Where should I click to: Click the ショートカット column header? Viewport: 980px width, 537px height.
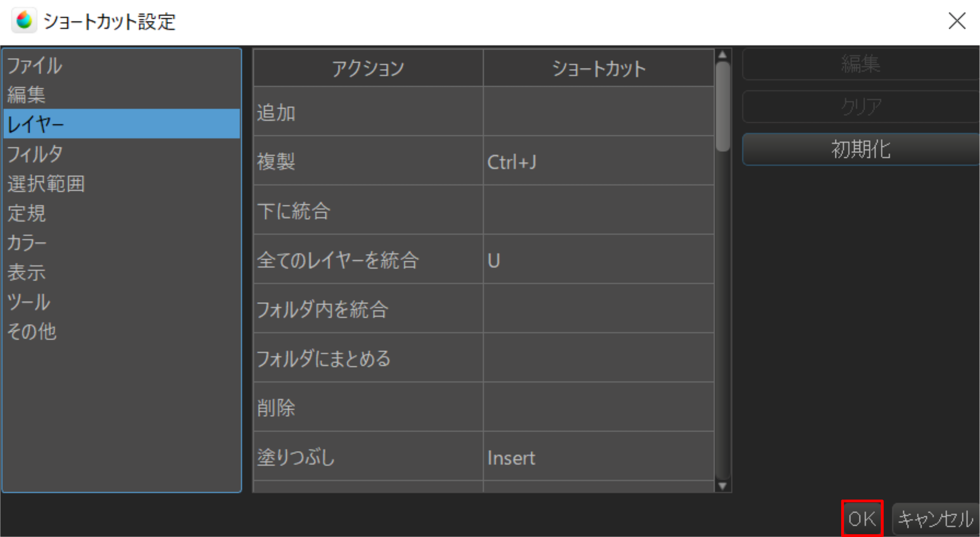(599, 68)
